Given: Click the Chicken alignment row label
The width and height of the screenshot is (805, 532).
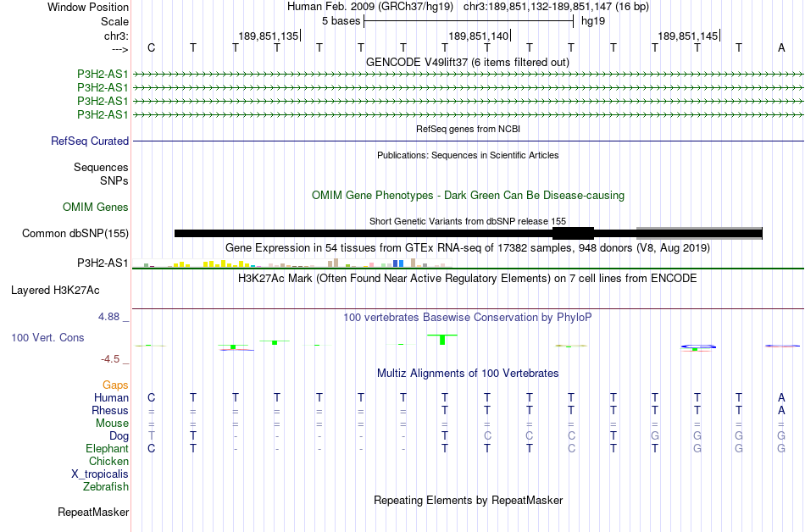Looking at the screenshot, I should pyautogui.click(x=108, y=461).
